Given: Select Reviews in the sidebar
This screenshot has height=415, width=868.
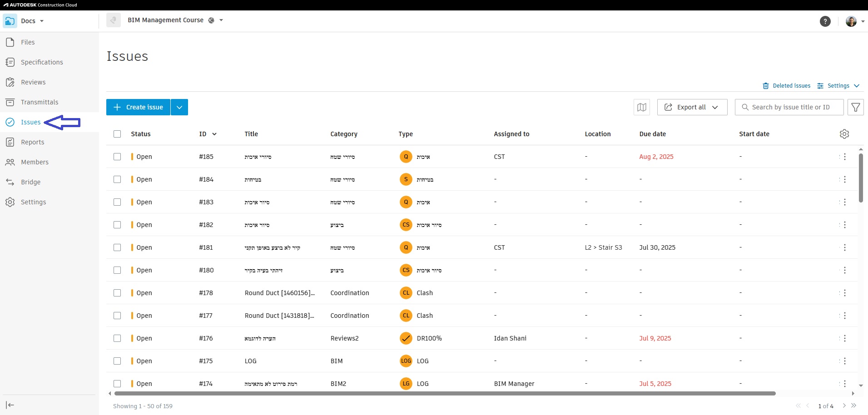Looking at the screenshot, I should point(33,82).
